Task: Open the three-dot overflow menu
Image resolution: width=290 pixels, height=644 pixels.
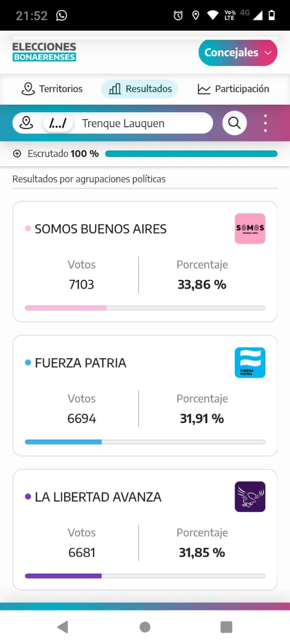Action: pyautogui.click(x=265, y=123)
